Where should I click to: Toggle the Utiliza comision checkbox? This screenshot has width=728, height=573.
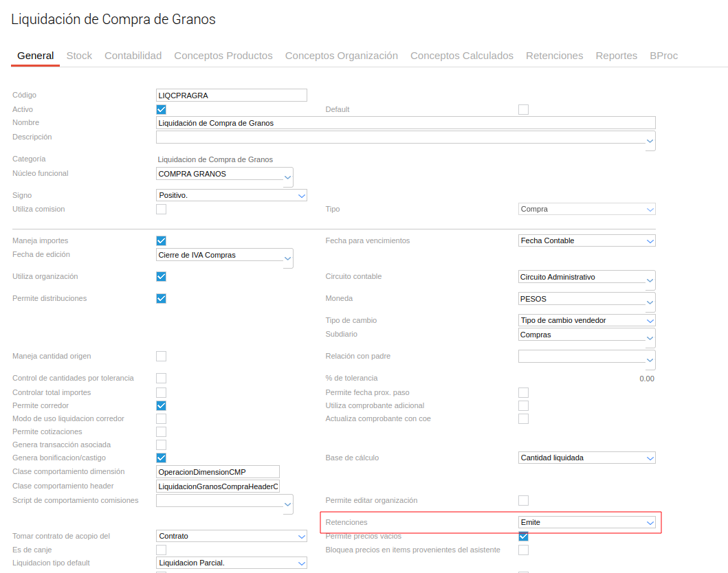click(161, 209)
